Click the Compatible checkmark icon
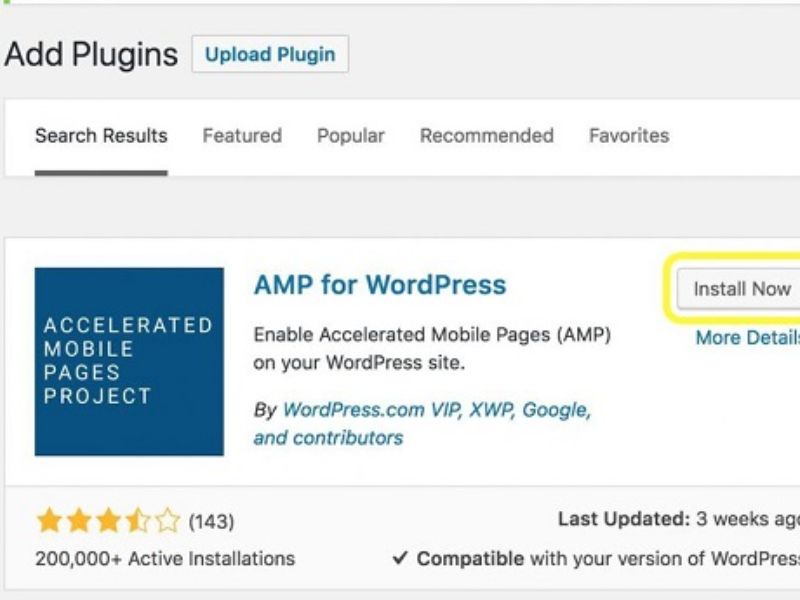The height and width of the screenshot is (600, 800). coord(400,558)
